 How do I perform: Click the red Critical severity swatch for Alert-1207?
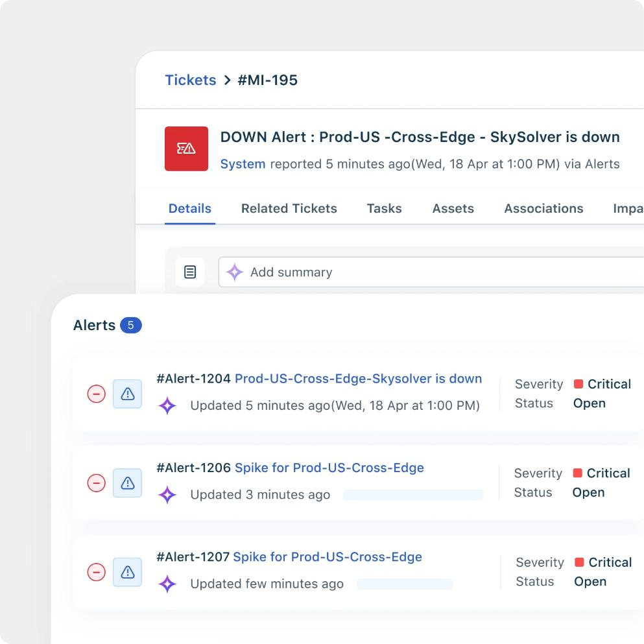pyautogui.click(x=579, y=562)
